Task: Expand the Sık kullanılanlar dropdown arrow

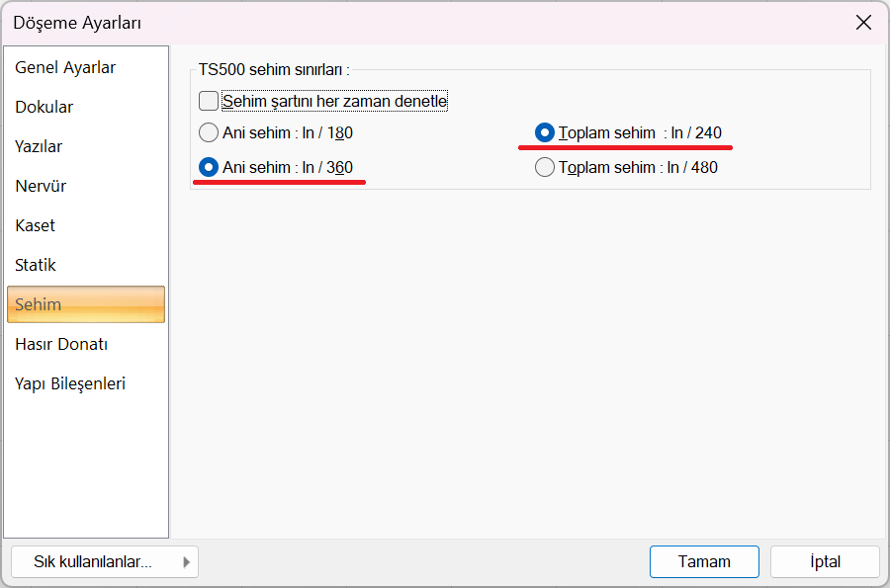Action: coord(186,562)
